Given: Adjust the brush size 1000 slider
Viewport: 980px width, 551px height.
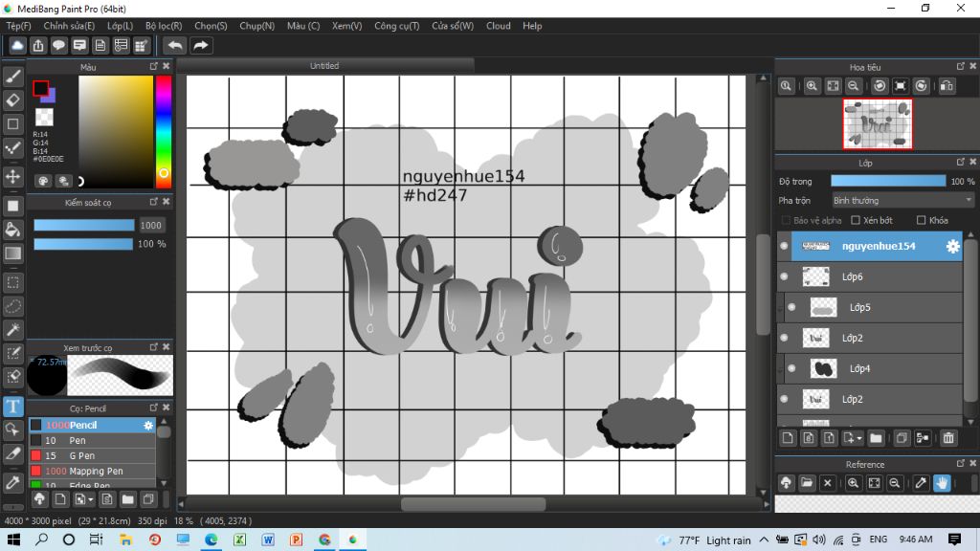Looking at the screenshot, I should (84, 225).
